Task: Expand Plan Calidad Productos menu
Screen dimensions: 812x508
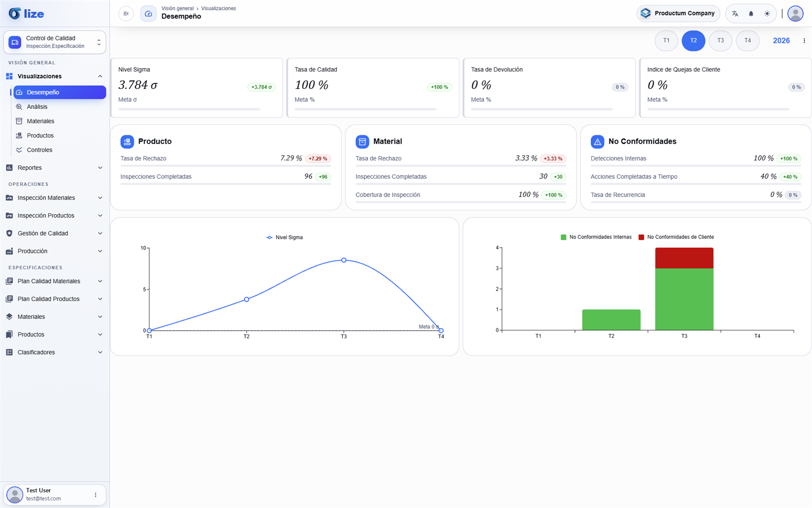Action: point(55,299)
